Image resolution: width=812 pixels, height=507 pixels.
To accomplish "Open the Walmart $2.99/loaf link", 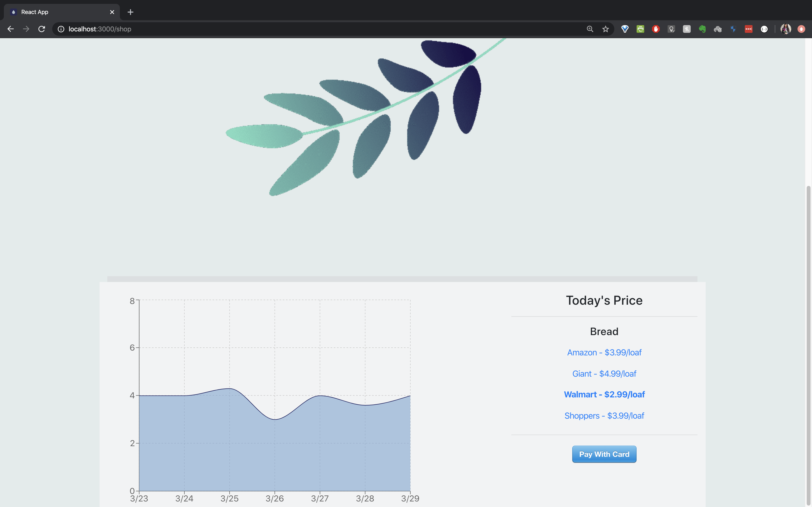I will coord(604,394).
